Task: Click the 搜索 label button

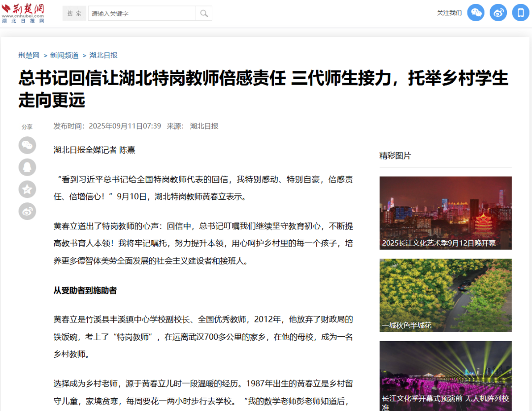Action: click(x=74, y=13)
